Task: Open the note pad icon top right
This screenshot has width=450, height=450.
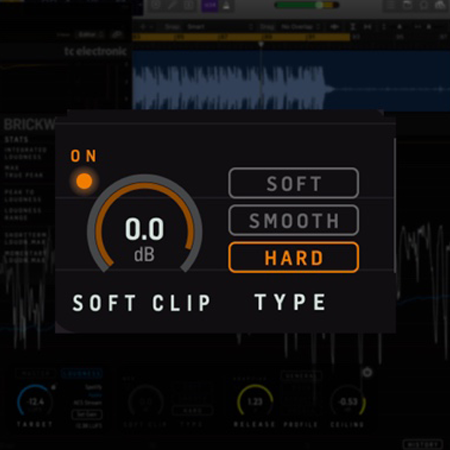Action: point(407,5)
